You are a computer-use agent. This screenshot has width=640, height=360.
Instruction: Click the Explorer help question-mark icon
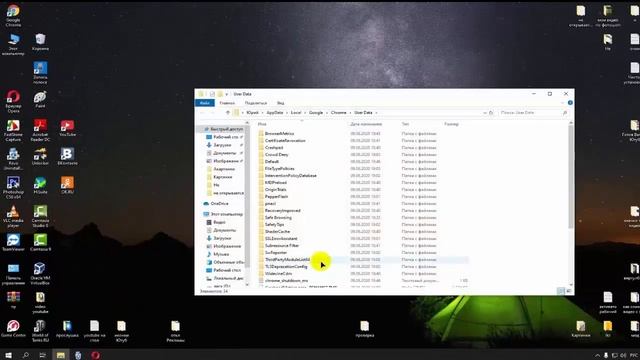coord(570,103)
